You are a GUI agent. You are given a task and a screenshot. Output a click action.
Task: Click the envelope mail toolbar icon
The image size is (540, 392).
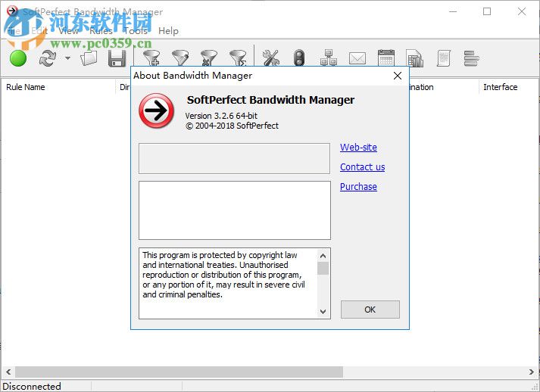[x=357, y=58]
